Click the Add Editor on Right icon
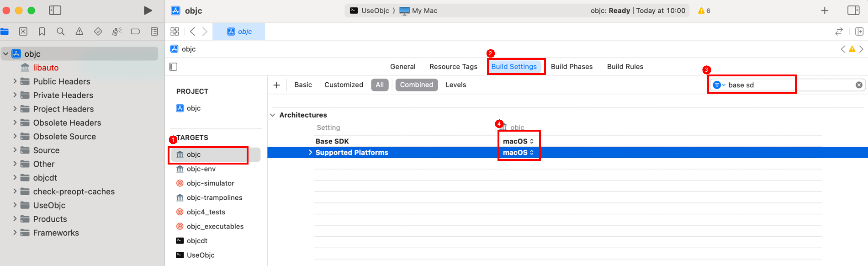The height and width of the screenshot is (266, 868). click(x=859, y=32)
